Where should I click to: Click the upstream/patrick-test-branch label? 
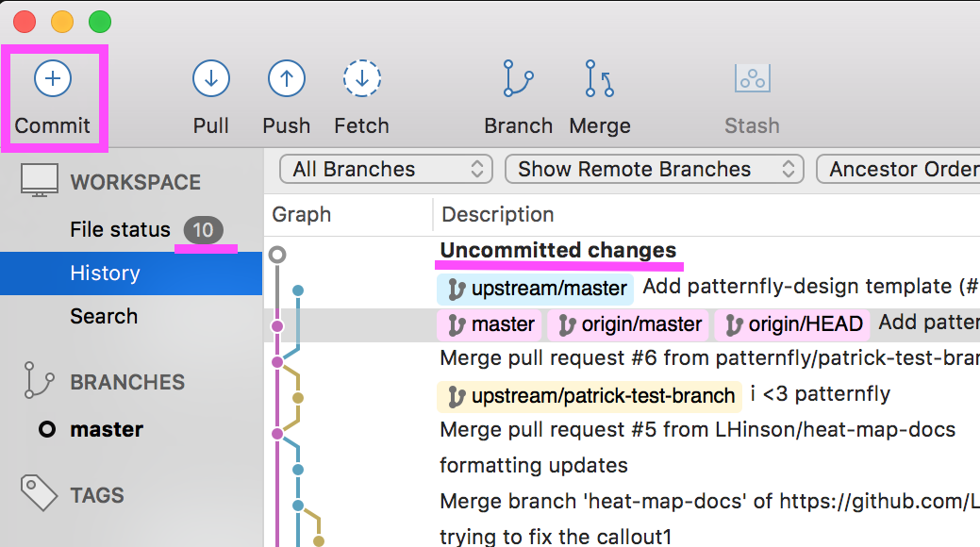coord(590,395)
